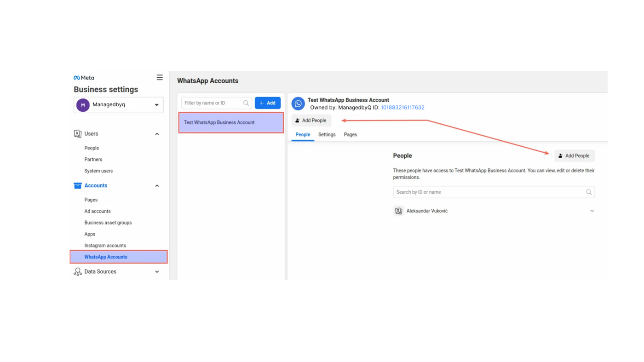The width and height of the screenshot is (644, 362).
Task: Open Business asset groups
Action: (x=108, y=223)
